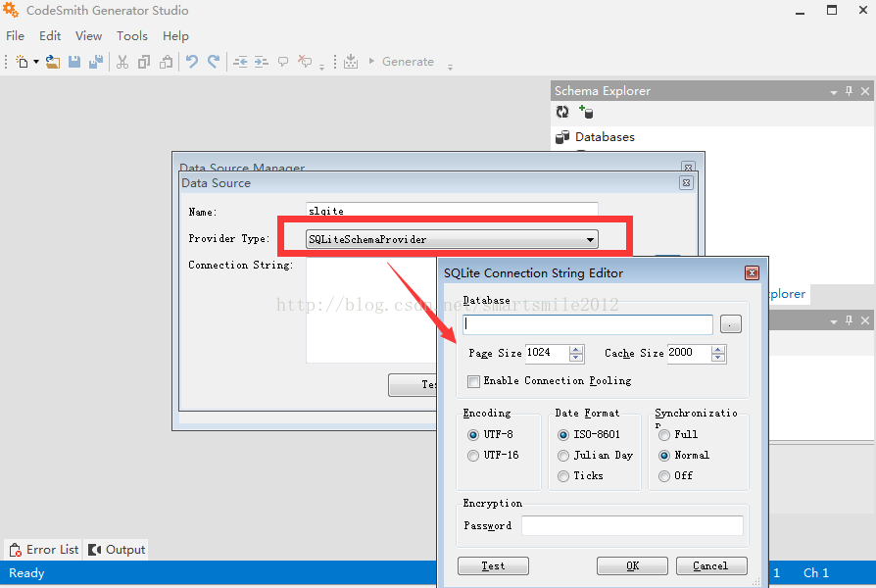Select UTF-16 encoding radio button
876x588 pixels.
(x=473, y=456)
